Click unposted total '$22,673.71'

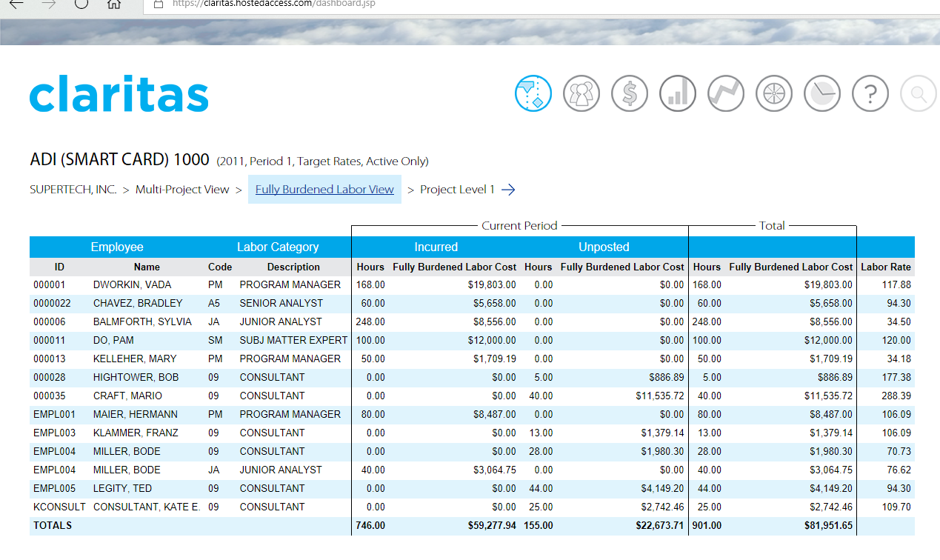click(x=660, y=526)
